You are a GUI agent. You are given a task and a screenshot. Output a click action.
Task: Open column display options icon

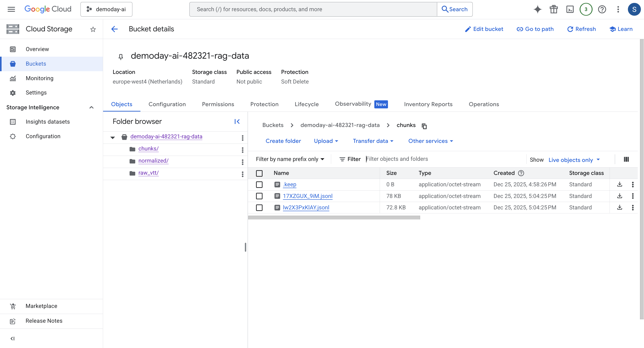pos(626,159)
